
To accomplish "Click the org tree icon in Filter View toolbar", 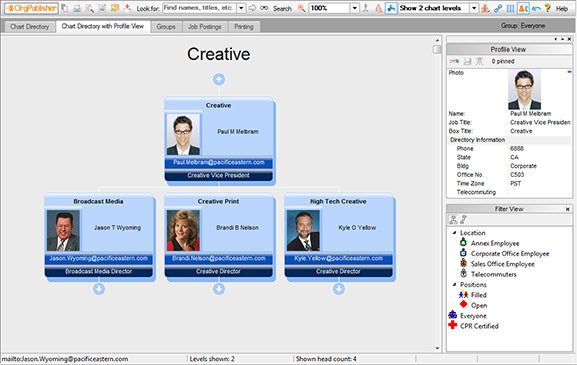I will click(x=453, y=220).
